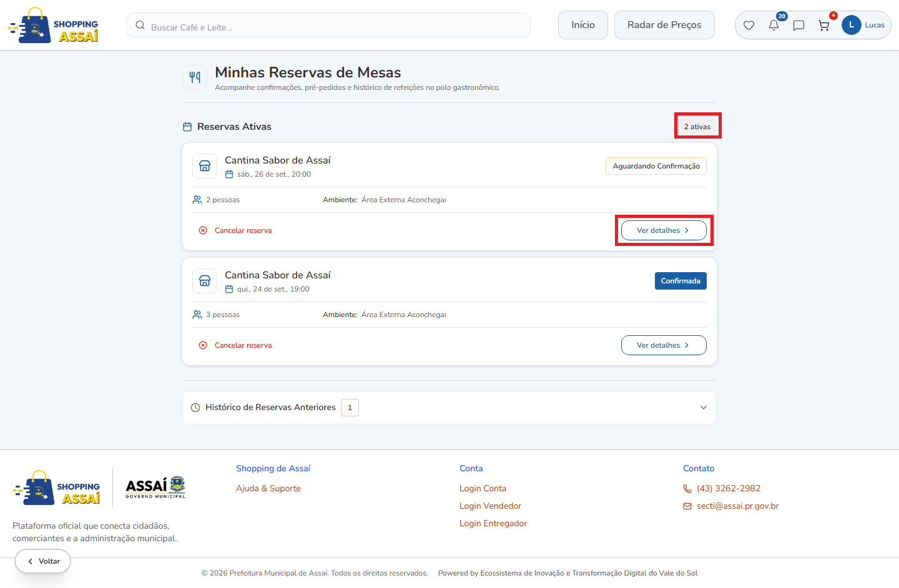Expand the Histórico de Reservas Anteriores chevron
899x588 pixels.
[x=704, y=408]
